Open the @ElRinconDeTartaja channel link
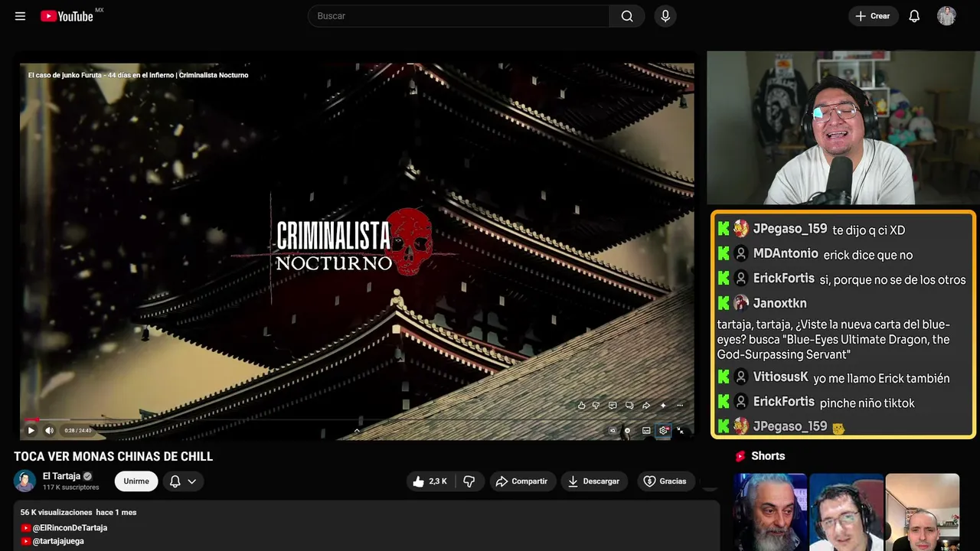Viewport: 980px width, 551px height. point(70,528)
